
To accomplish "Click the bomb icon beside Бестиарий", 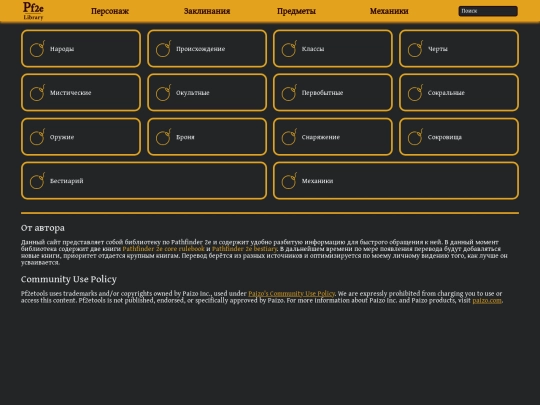I will pos(37,181).
